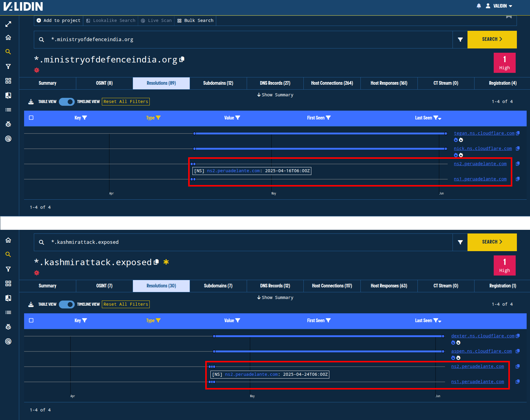Copy the aspen.ns.cloudflare.com value

click(x=517, y=351)
